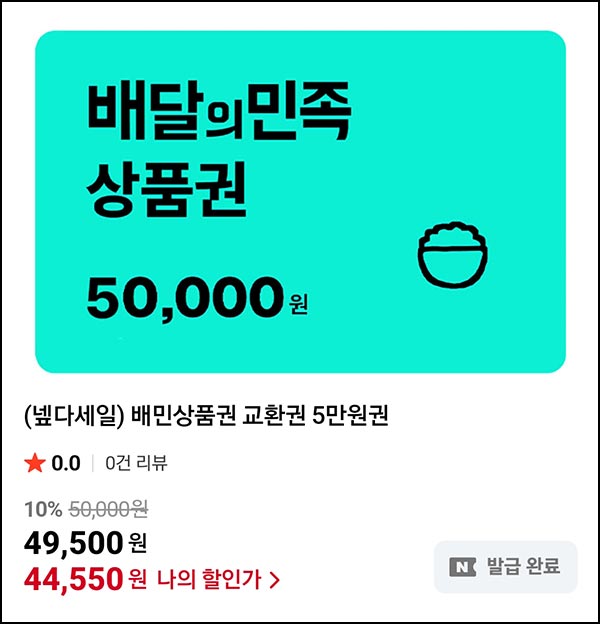Click the 49,500원 sale price
This screenshot has width=600, height=624.
(x=85, y=543)
